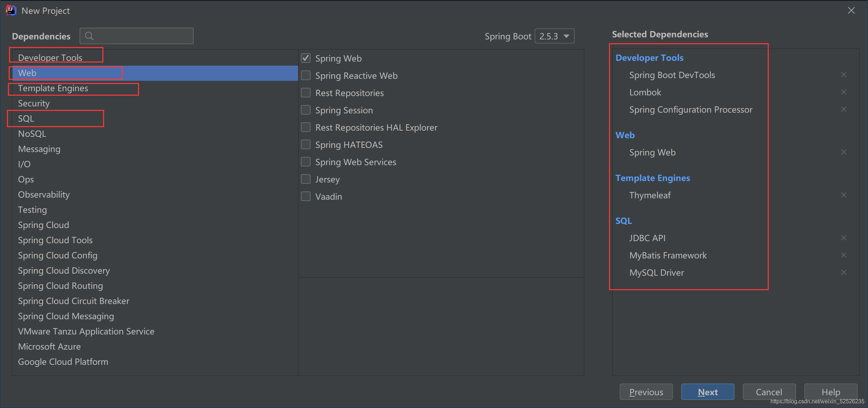Remove Spring Web from selected dependencies
The width and height of the screenshot is (868, 408).
click(844, 152)
